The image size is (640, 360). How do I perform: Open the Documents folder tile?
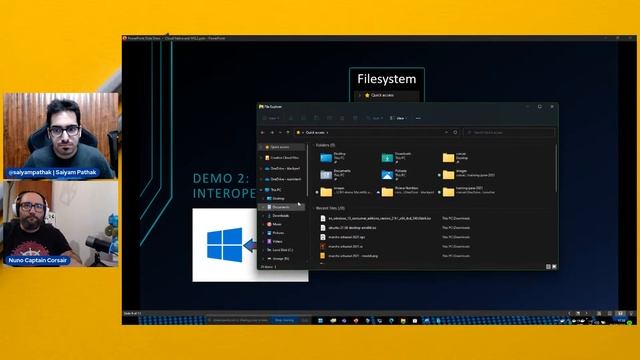336,174
